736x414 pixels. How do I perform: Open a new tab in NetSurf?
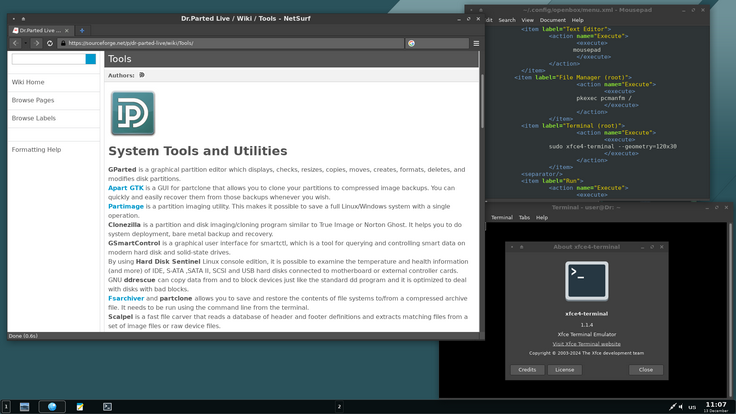click(x=82, y=31)
